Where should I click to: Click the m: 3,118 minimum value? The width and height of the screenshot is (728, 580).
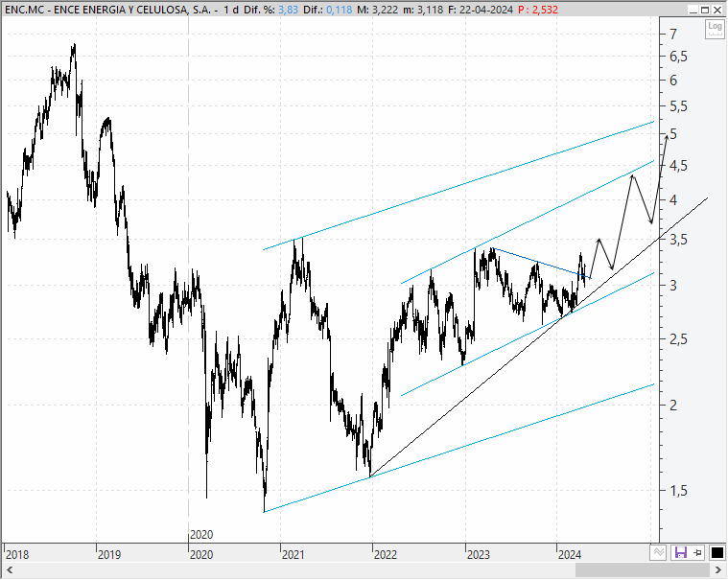423,10
